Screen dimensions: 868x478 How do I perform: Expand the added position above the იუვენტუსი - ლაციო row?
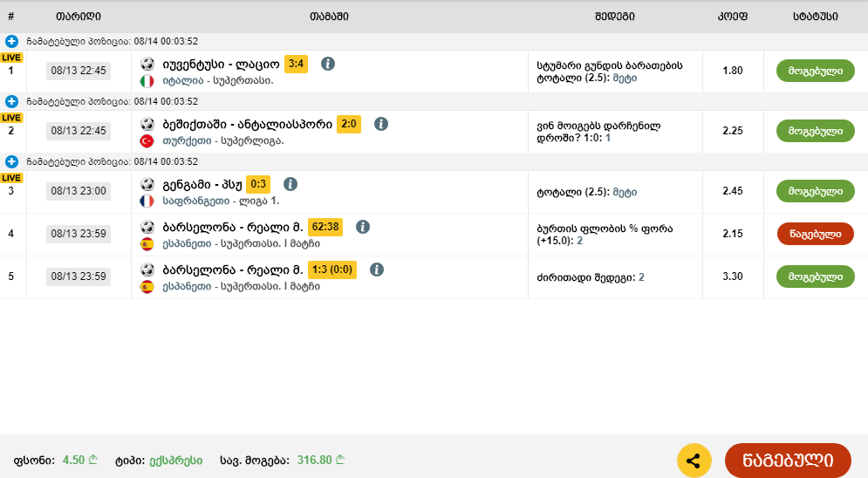(x=11, y=42)
